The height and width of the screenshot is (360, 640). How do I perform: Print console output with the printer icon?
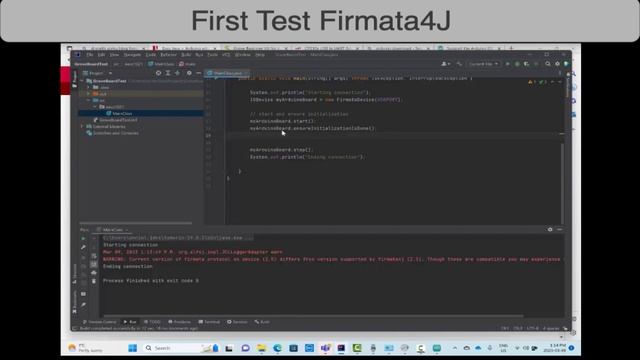(x=94, y=273)
